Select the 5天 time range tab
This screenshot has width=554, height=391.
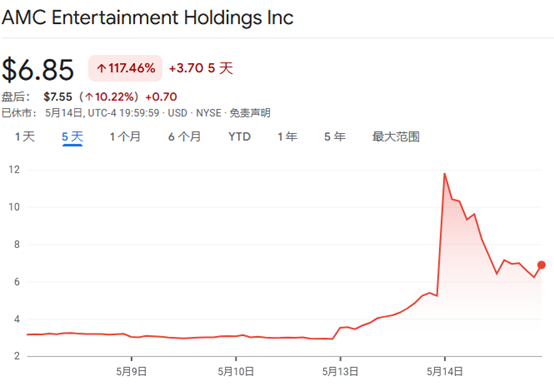[x=72, y=137]
